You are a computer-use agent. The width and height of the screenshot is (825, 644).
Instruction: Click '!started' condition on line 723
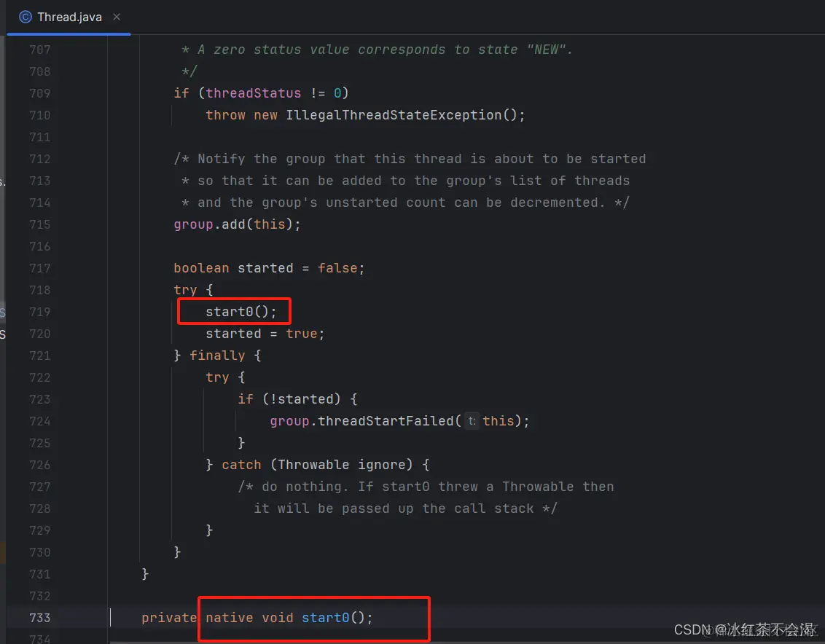pos(305,399)
